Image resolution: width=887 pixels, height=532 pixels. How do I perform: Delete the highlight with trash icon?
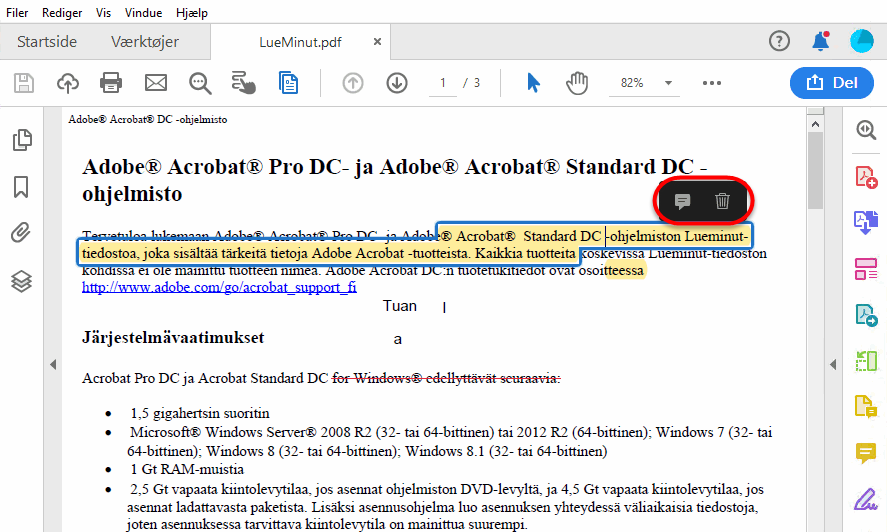pyautogui.click(x=722, y=201)
